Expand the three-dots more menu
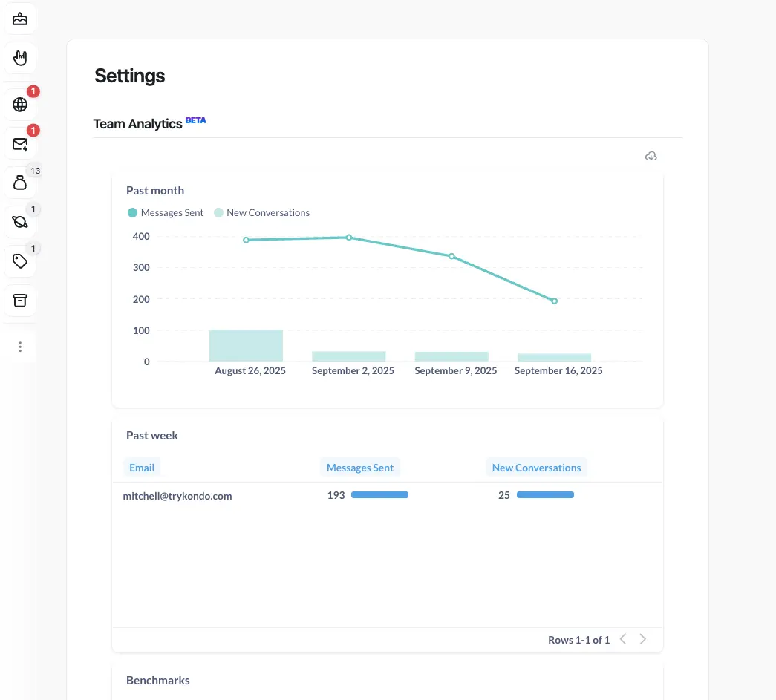 tap(20, 347)
